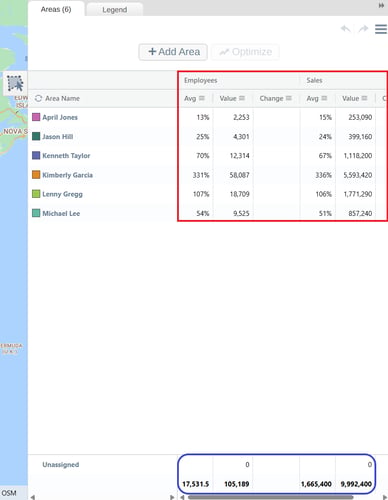Click Kimberly Garcia orange swatch

[x=36, y=175]
